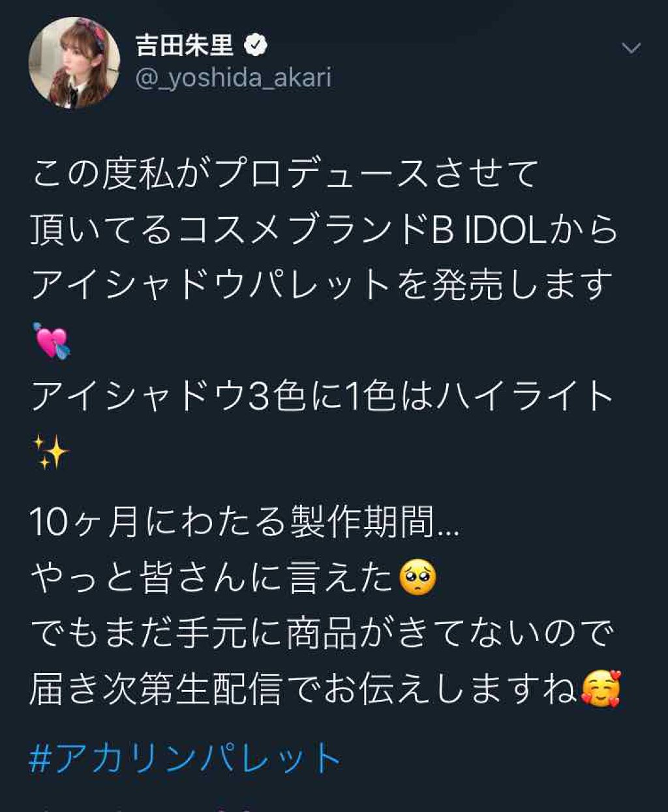Click the words 頂いてる at the line start

click(102, 231)
